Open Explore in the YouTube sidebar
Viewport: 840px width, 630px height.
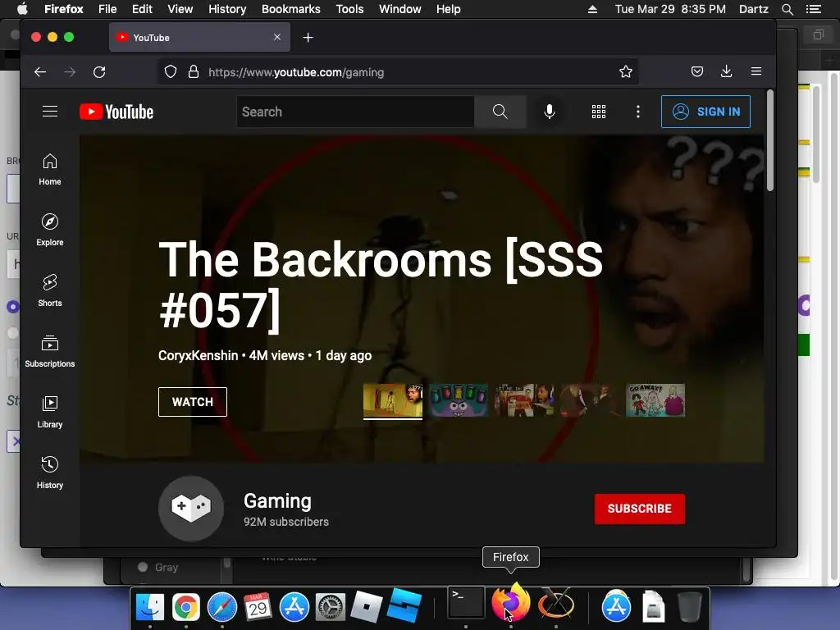tap(50, 230)
